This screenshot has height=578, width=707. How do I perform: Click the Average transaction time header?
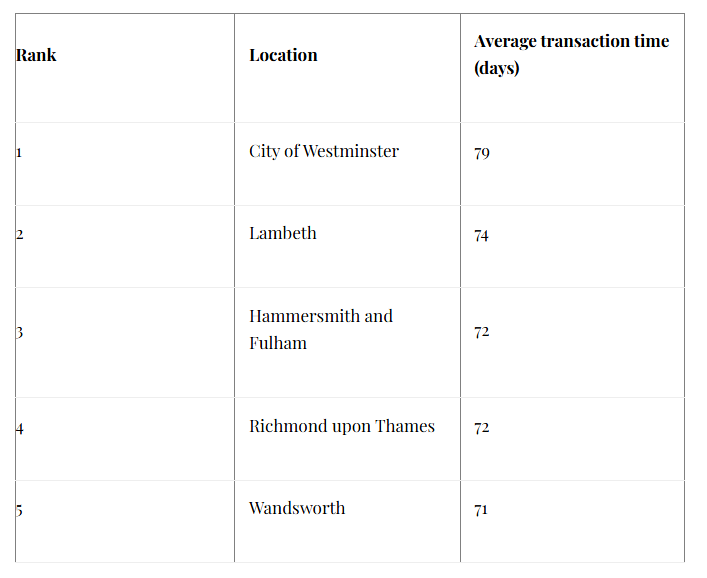[x=571, y=55]
